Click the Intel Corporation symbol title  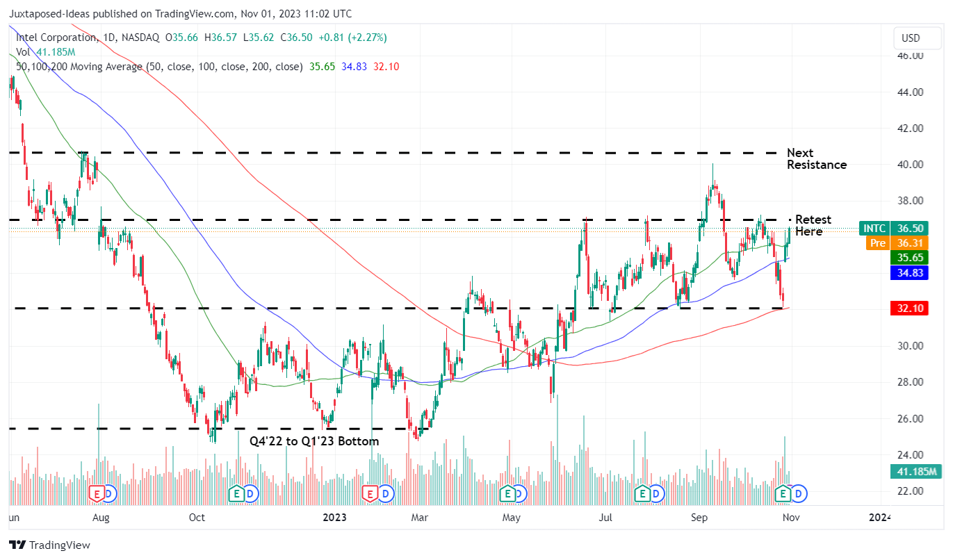56,38
